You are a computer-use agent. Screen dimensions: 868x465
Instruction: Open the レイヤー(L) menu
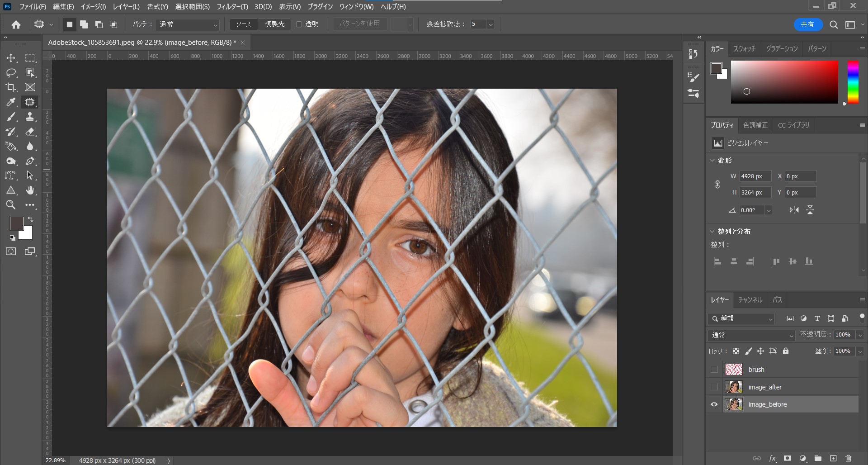[x=126, y=7]
